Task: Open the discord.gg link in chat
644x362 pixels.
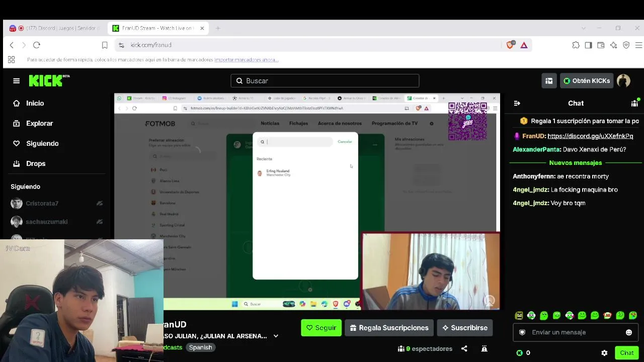Action: pyautogui.click(x=590, y=136)
